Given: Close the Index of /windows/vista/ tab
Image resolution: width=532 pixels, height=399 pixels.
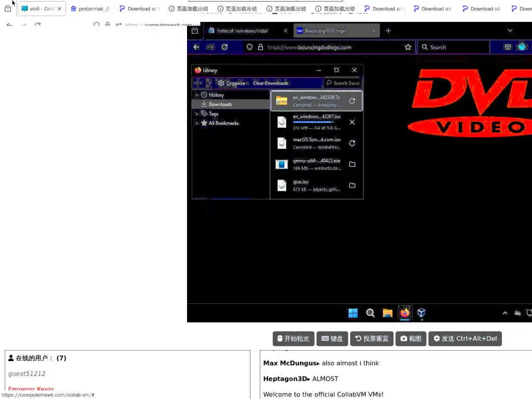Looking at the screenshot, I should click(x=285, y=31).
